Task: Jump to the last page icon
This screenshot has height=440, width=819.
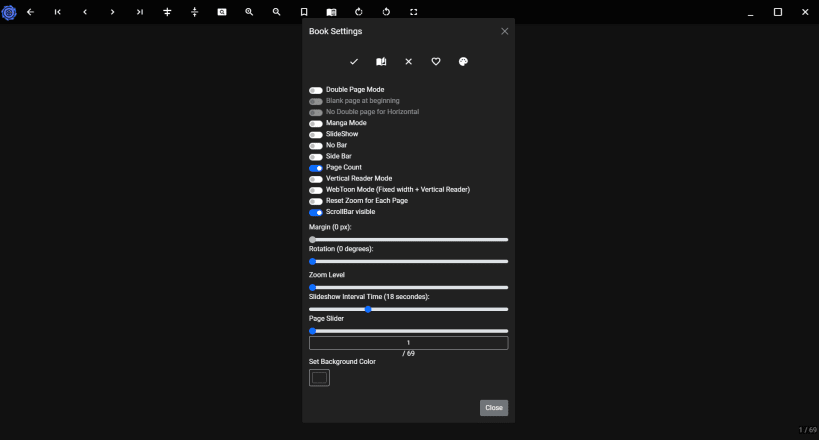Action: click(x=139, y=12)
